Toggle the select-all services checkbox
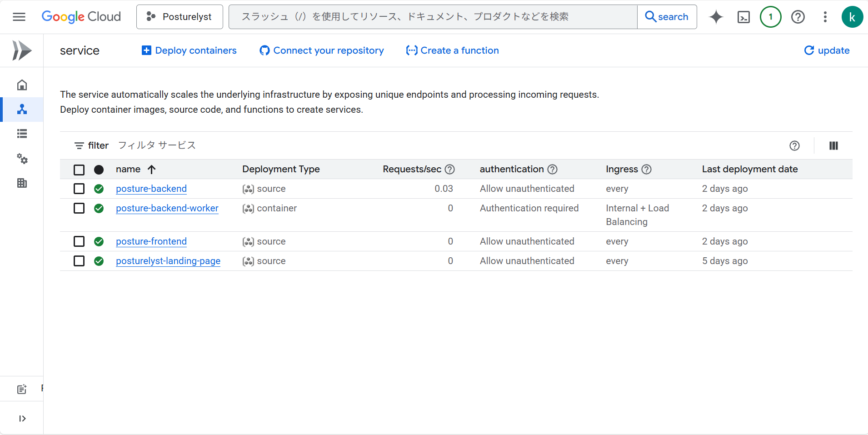The height and width of the screenshot is (435, 868). point(79,170)
